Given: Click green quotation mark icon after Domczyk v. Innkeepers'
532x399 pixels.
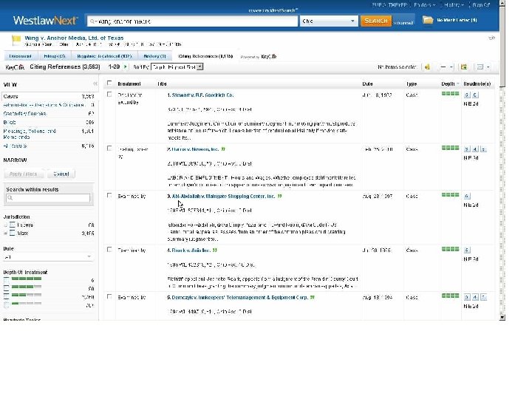Looking at the screenshot, I should tap(313, 297).
